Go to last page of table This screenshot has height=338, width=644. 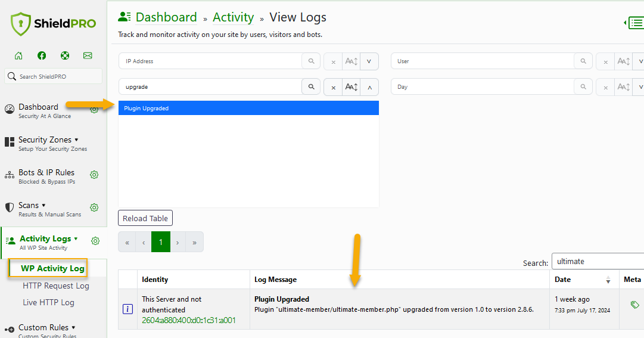click(x=195, y=242)
